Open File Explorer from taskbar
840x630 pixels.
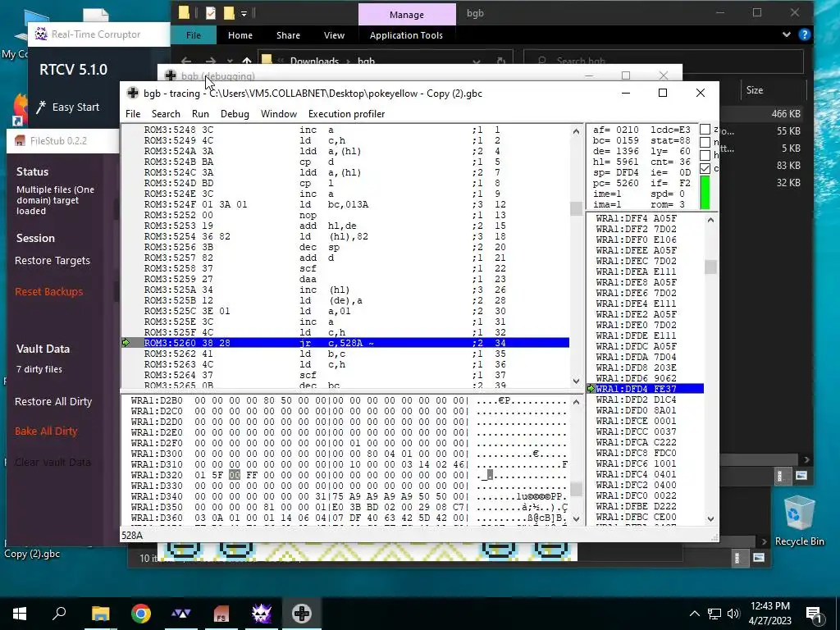100,614
